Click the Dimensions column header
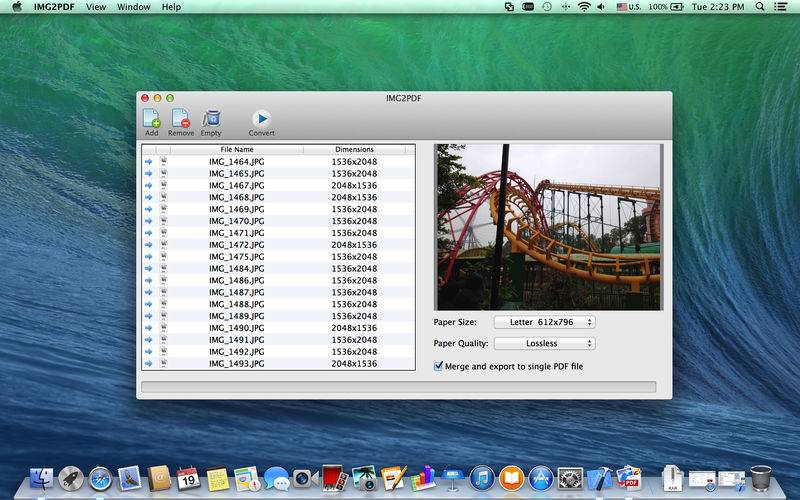 (354, 149)
